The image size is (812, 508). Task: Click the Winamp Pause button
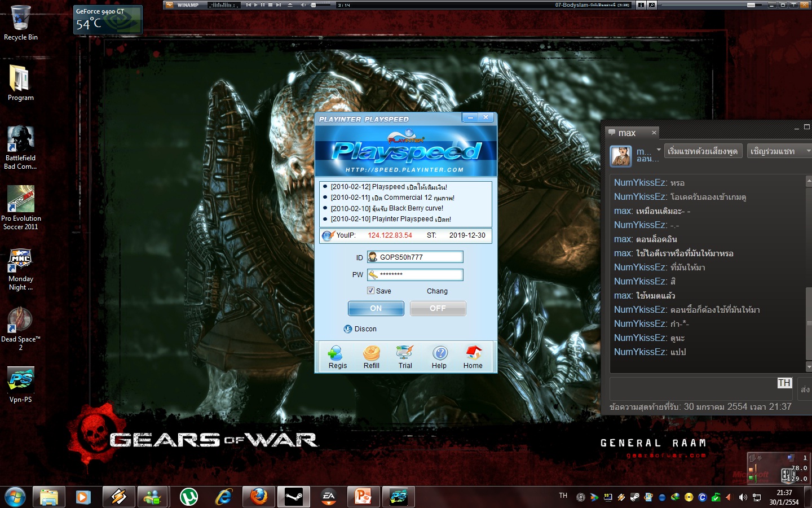pos(263,5)
